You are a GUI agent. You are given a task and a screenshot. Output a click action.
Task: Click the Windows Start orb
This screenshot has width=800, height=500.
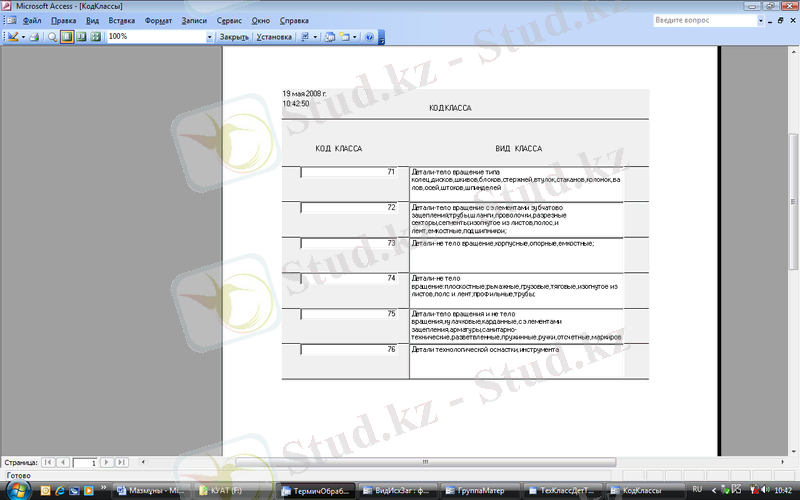pyautogui.click(x=17, y=491)
